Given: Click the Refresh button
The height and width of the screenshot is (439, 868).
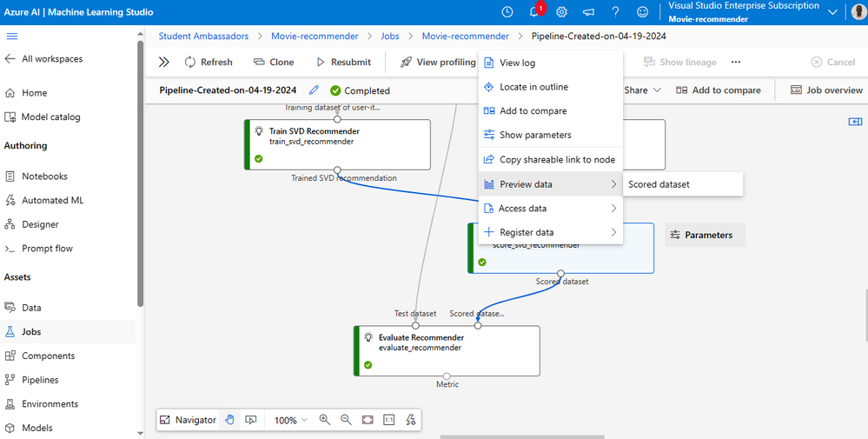Looking at the screenshot, I should [x=209, y=62].
